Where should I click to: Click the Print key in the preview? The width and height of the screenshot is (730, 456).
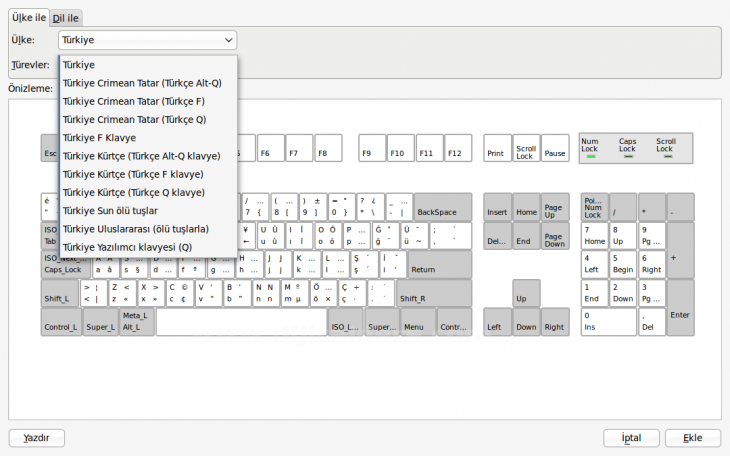[497, 148]
